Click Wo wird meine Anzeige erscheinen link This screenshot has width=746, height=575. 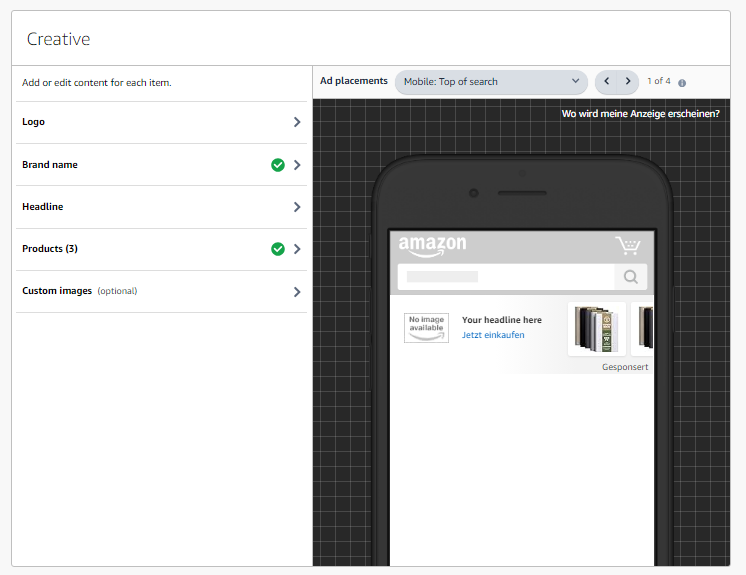tap(640, 114)
